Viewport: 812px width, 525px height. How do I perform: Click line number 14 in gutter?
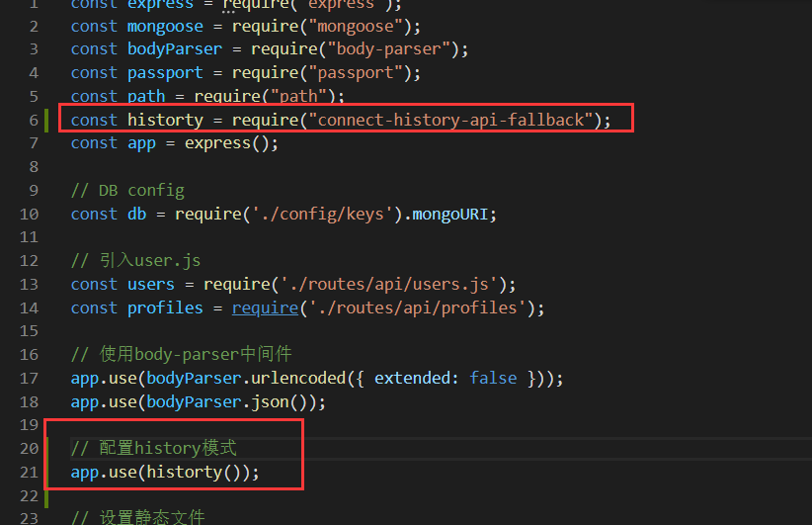pyautogui.click(x=29, y=307)
